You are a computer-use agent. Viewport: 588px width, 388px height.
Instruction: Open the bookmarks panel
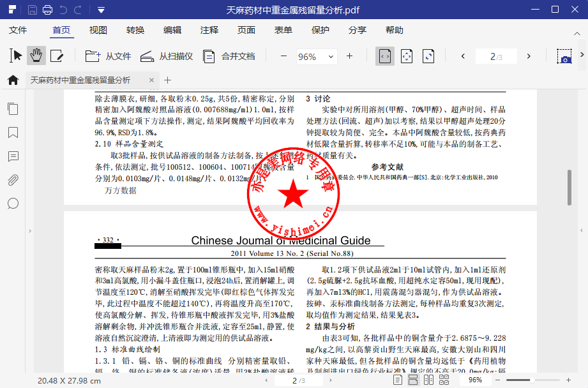point(13,132)
